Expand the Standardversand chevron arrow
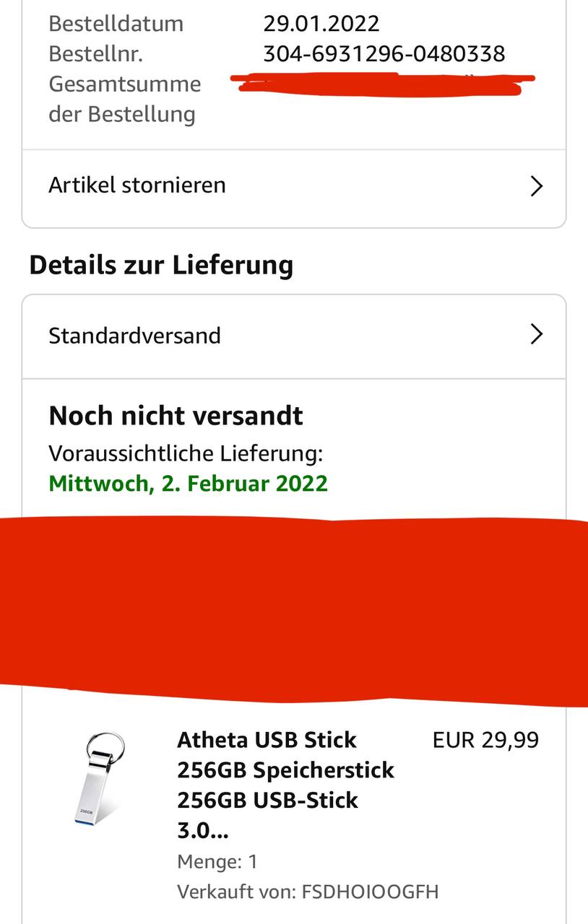 coord(536,334)
